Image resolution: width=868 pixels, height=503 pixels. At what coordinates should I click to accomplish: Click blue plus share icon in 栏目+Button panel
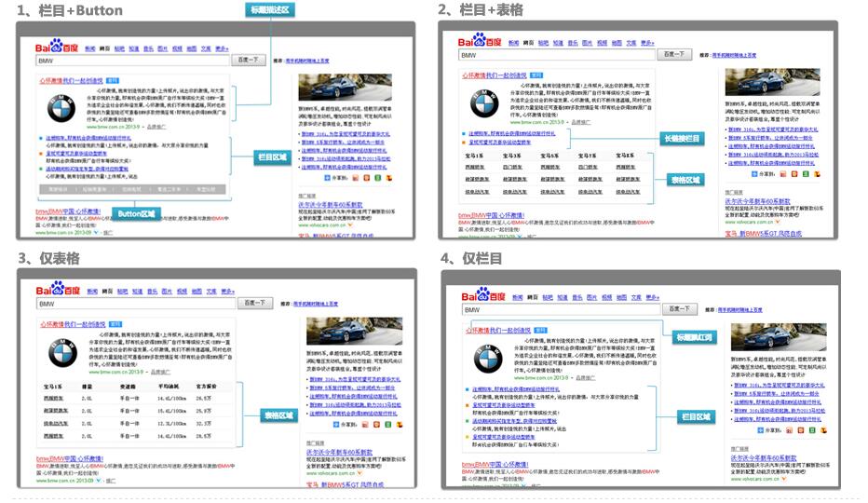click(x=327, y=178)
